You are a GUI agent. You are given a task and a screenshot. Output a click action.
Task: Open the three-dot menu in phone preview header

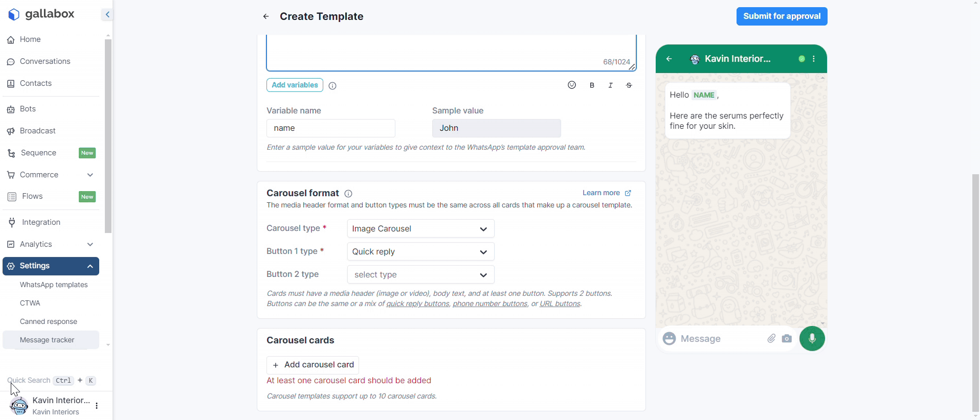pos(814,59)
